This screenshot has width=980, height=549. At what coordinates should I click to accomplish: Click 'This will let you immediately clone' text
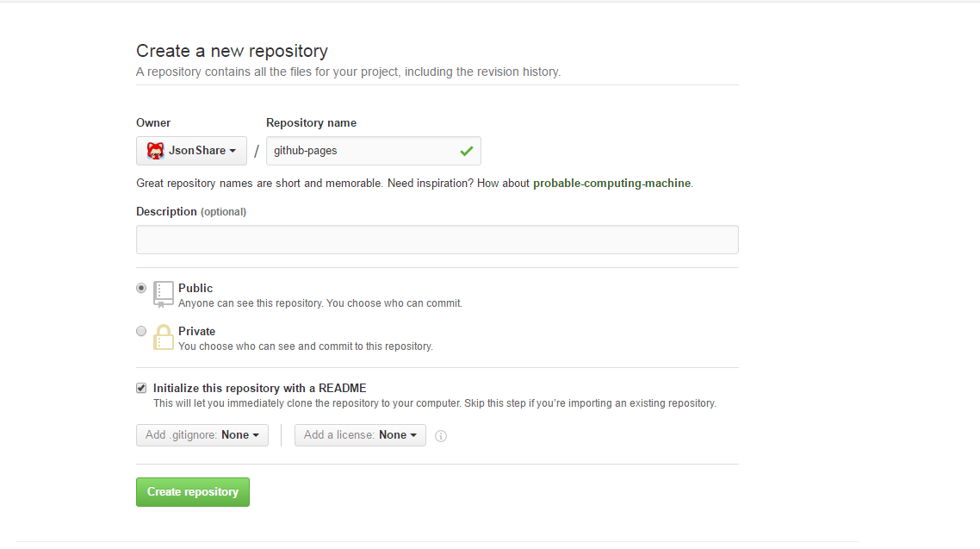(434, 403)
